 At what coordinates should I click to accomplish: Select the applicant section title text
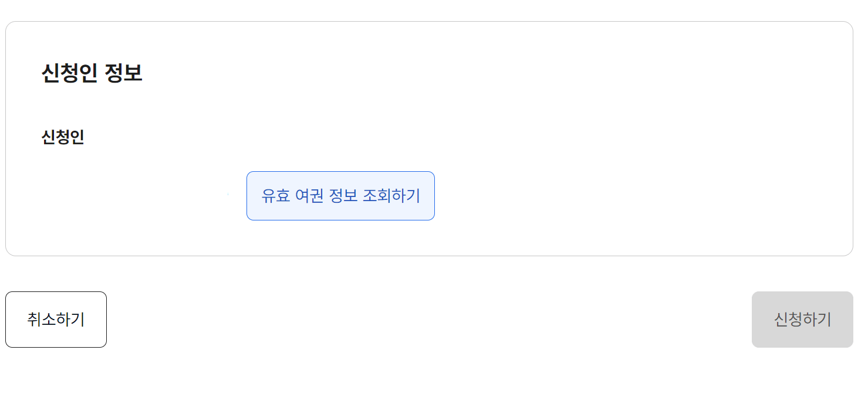[92, 72]
